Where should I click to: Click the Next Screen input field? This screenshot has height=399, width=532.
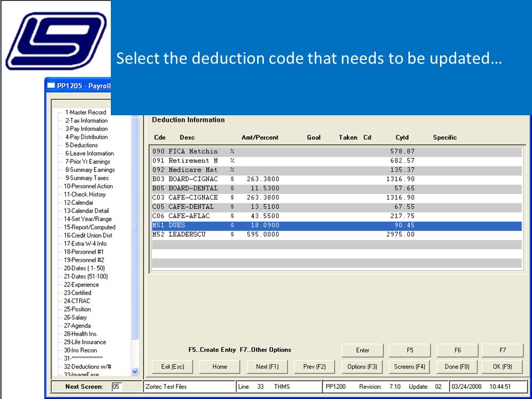coord(117,386)
